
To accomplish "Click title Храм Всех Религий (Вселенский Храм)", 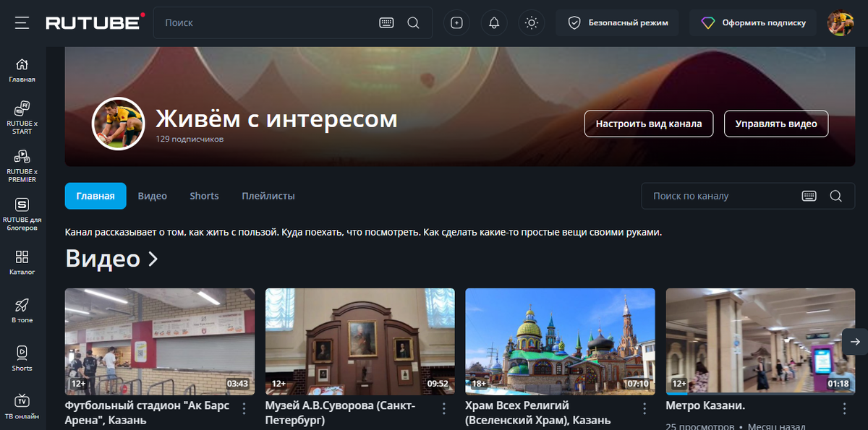I will [538, 413].
